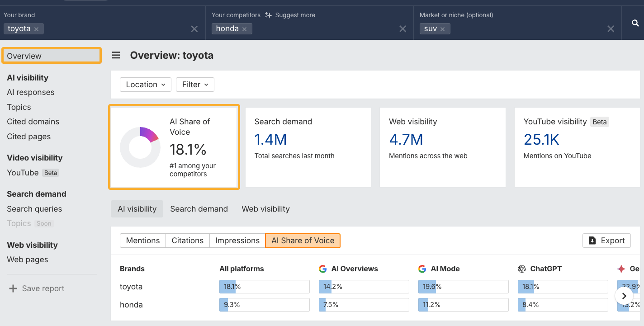Select the Citations tab
644x326 pixels.
point(187,241)
